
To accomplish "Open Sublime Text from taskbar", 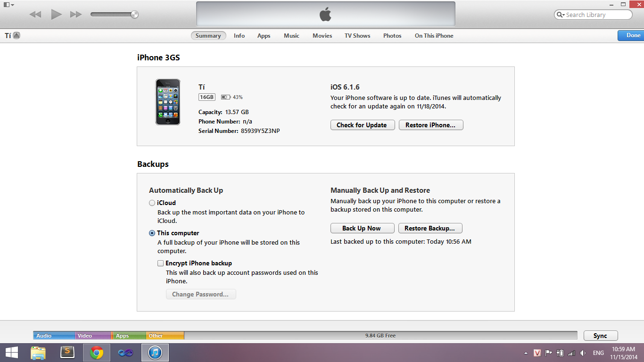I will (68, 353).
